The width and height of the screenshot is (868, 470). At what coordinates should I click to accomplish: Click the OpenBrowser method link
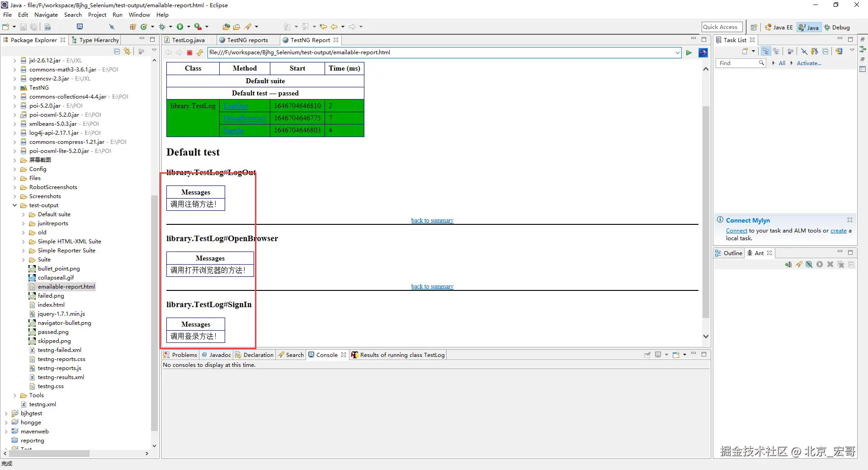(245, 118)
